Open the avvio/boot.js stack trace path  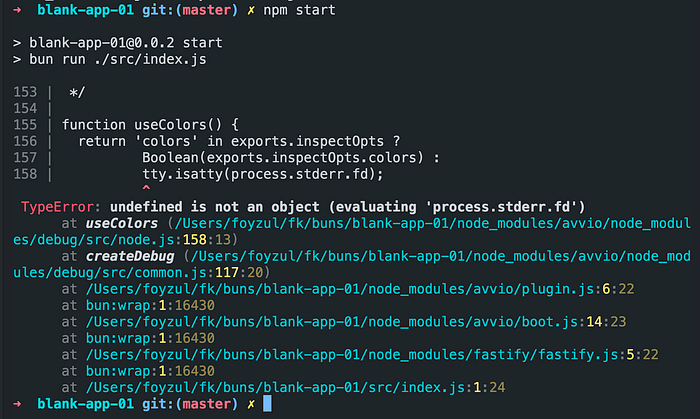coord(356,322)
